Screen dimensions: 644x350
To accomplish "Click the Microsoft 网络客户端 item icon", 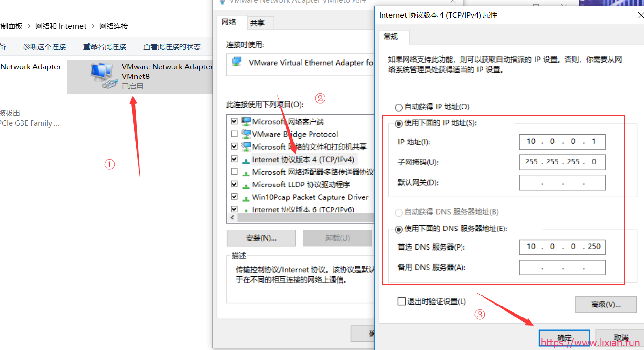I will pyautogui.click(x=246, y=121).
